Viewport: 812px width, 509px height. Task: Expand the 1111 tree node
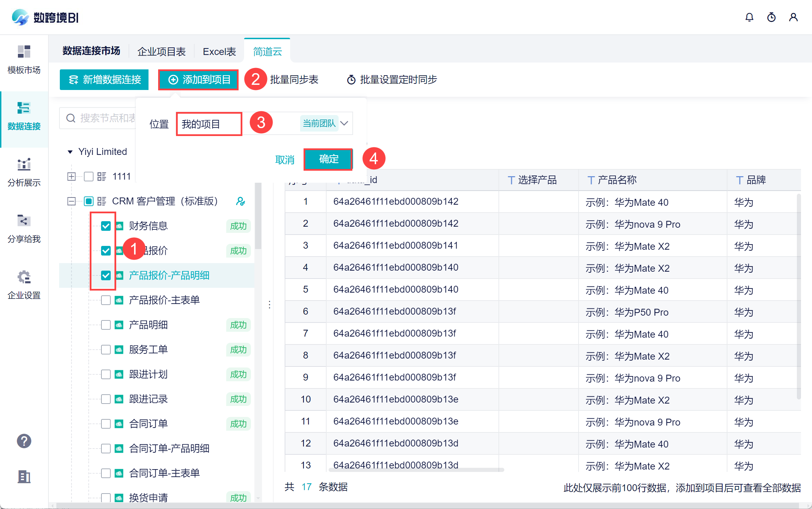point(72,177)
